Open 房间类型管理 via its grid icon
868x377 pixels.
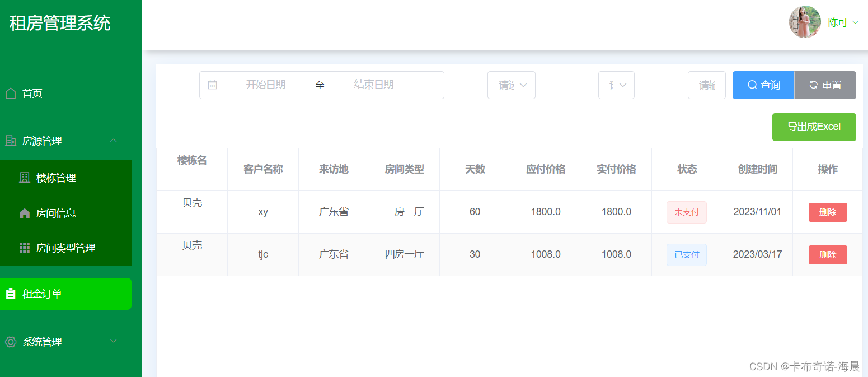click(24, 248)
